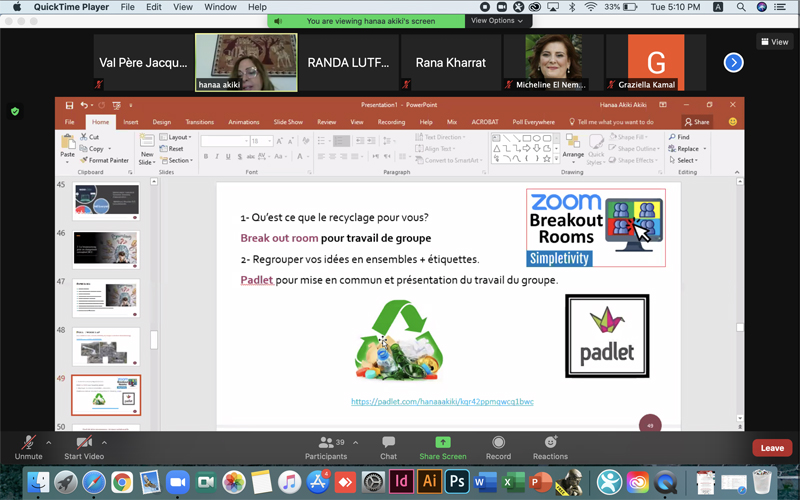Open the font size dropdown
This screenshot has height=500, width=800.
(x=270, y=141)
